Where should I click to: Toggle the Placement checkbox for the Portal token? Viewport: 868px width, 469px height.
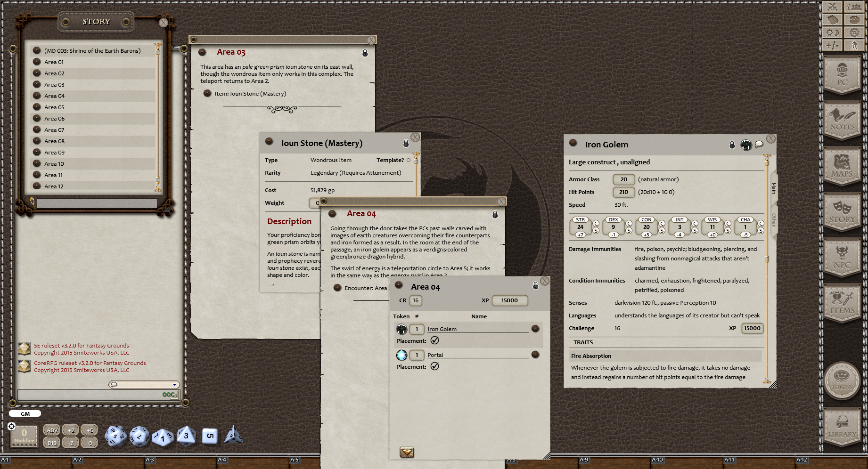435,366
